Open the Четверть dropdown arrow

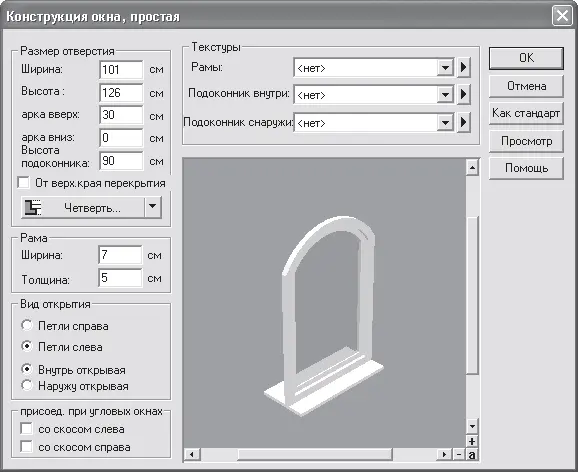[153, 208]
